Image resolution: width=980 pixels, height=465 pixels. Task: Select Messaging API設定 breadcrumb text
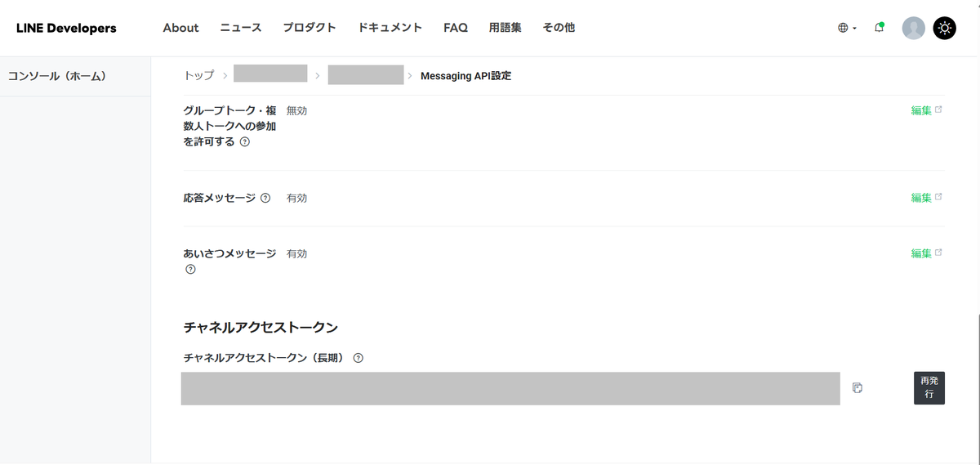tap(465, 76)
